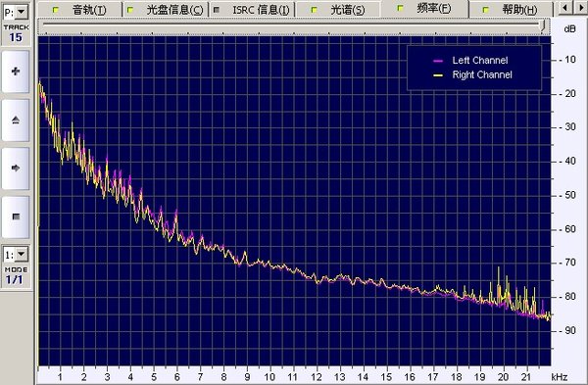Click the kHz axis label
588x385 pixels.
pyautogui.click(x=560, y=377)
